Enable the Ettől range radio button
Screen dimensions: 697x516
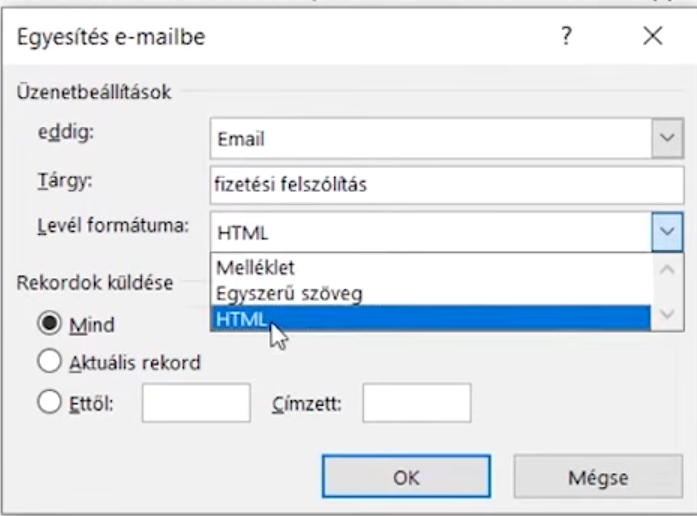tap(49, 402)
